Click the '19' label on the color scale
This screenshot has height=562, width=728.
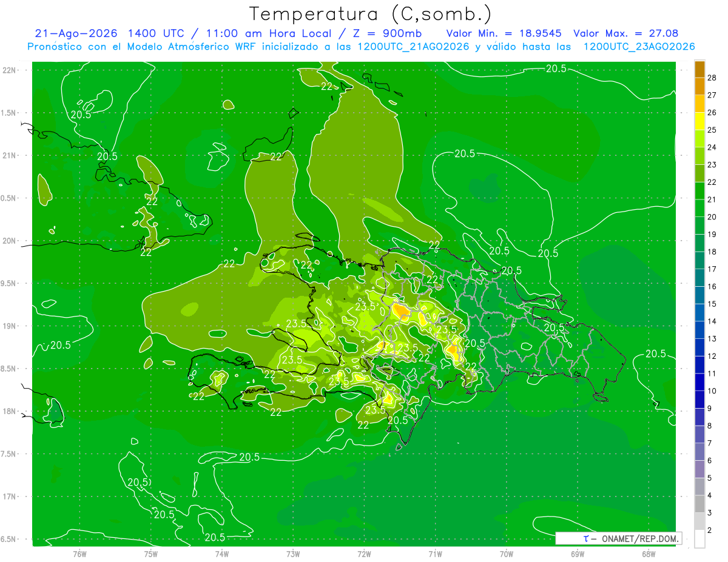coord(713,235)
